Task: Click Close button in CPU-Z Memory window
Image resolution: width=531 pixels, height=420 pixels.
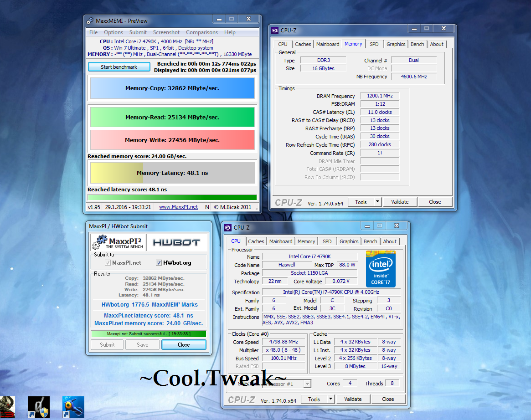Action: pos(435,202)
